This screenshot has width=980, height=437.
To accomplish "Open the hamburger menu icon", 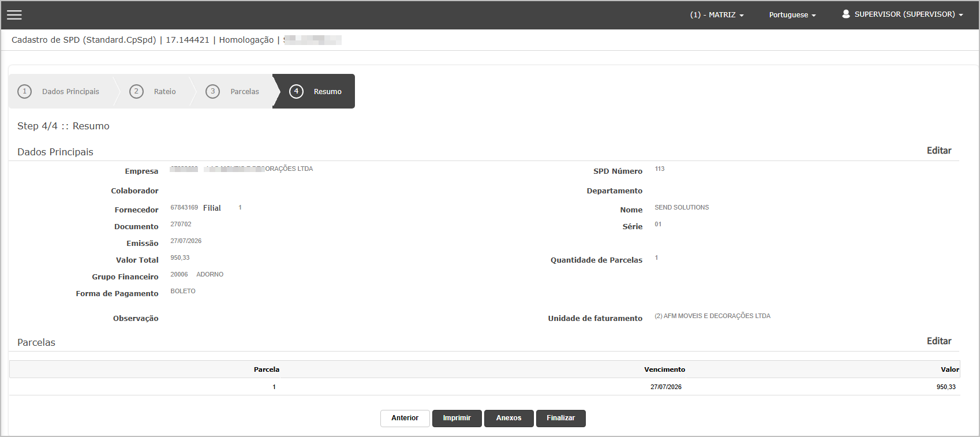I will [14, 15].
